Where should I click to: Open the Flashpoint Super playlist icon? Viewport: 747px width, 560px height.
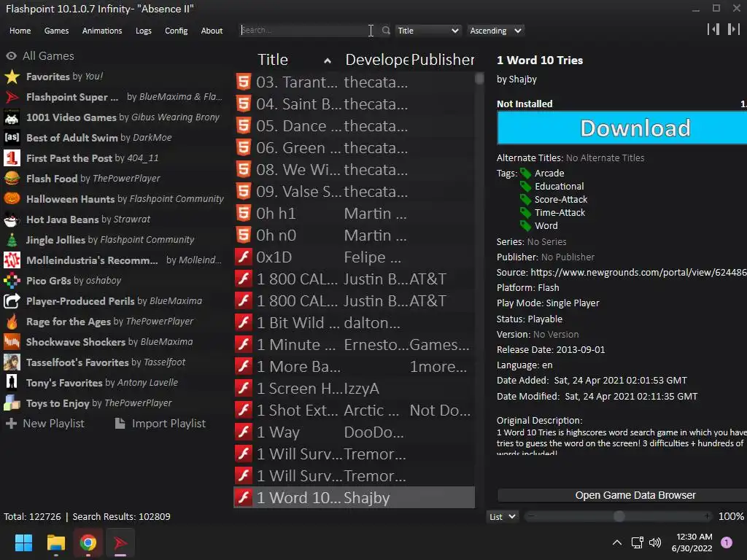[x=12, y=97]
